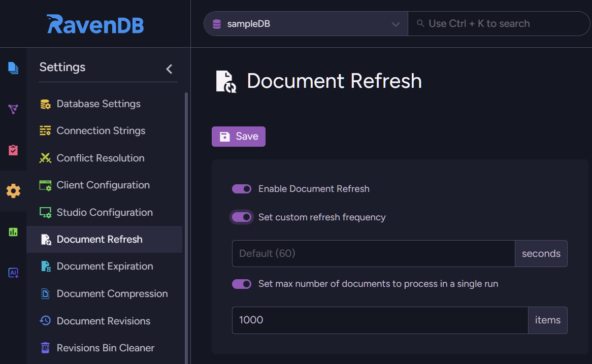Viewport: 592px width, 364px height.
Task: Open the AI hub icon in left rail
Action: [13, 273]
